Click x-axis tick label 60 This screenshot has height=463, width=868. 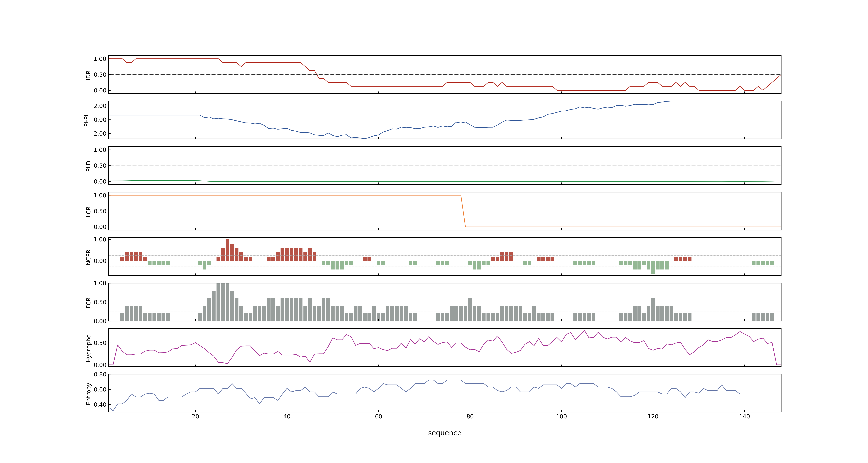pos(378,416)
